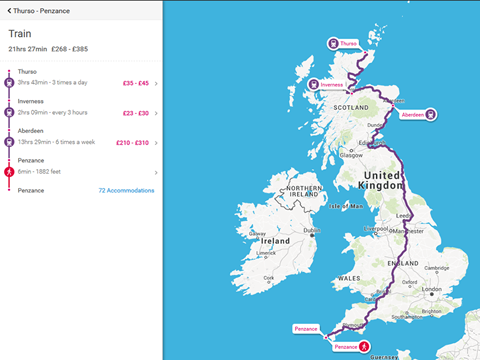Click the white Penzance label on the map
480x360 pixels.
pyautogui.click(x=306, y=329)
